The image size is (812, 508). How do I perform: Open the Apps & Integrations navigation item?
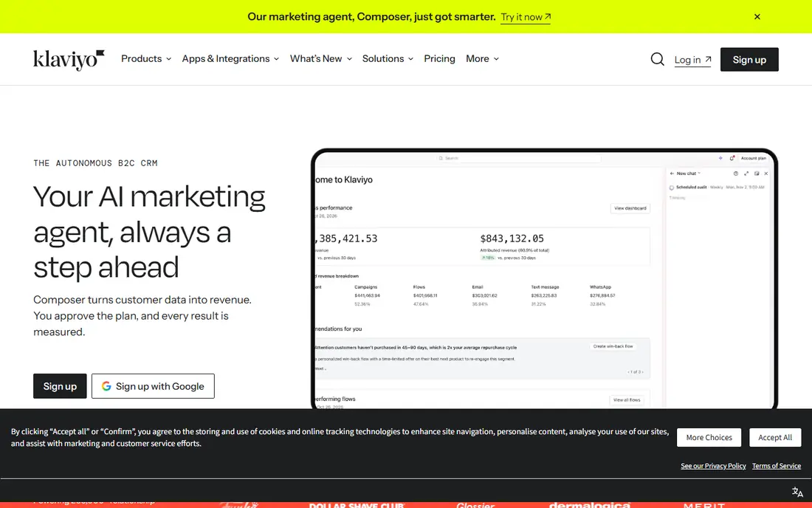230,58
